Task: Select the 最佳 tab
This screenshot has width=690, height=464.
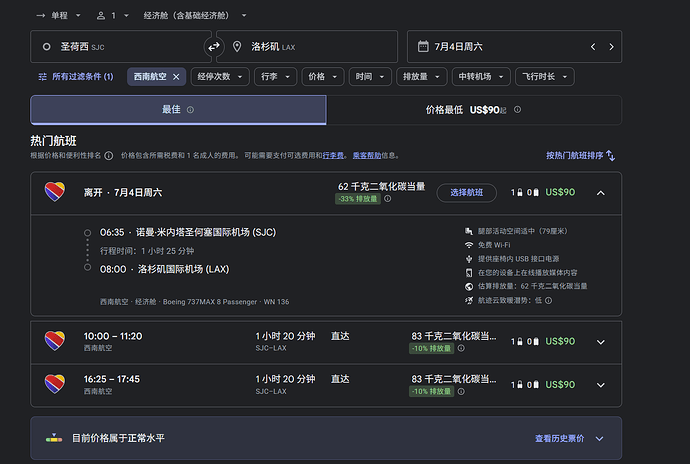Action: click(x=178, y=110)
